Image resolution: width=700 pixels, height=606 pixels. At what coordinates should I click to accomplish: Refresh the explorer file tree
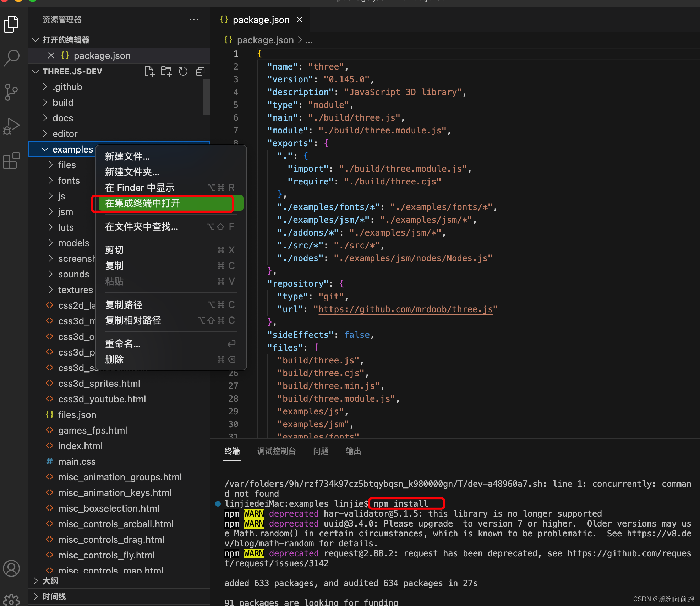click(183, 71)
